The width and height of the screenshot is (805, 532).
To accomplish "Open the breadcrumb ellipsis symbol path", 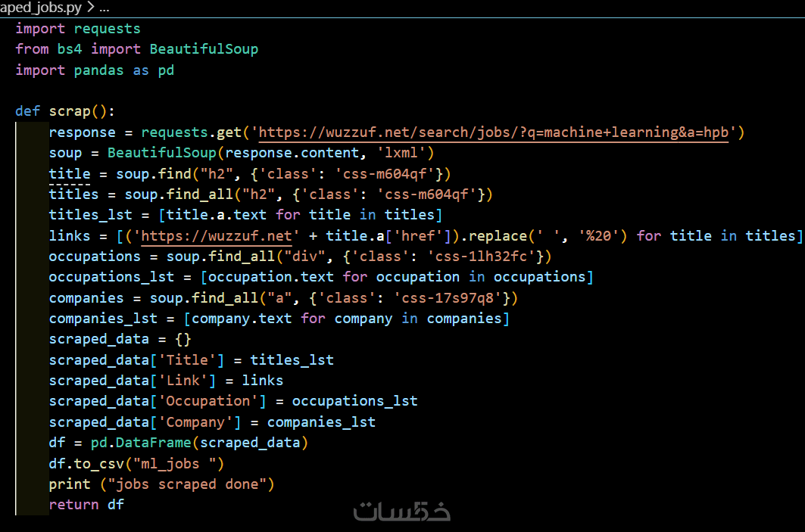I will click(105, 8).
